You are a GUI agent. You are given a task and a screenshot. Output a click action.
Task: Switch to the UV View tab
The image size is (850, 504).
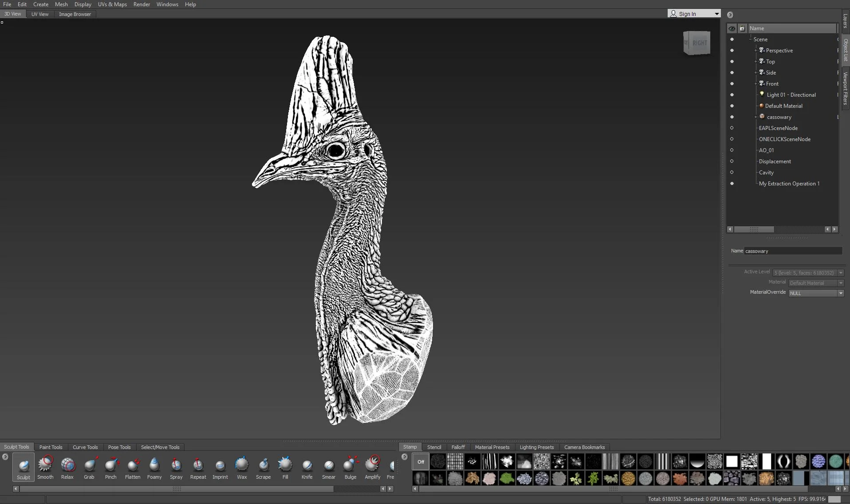[x=40, y=14]
